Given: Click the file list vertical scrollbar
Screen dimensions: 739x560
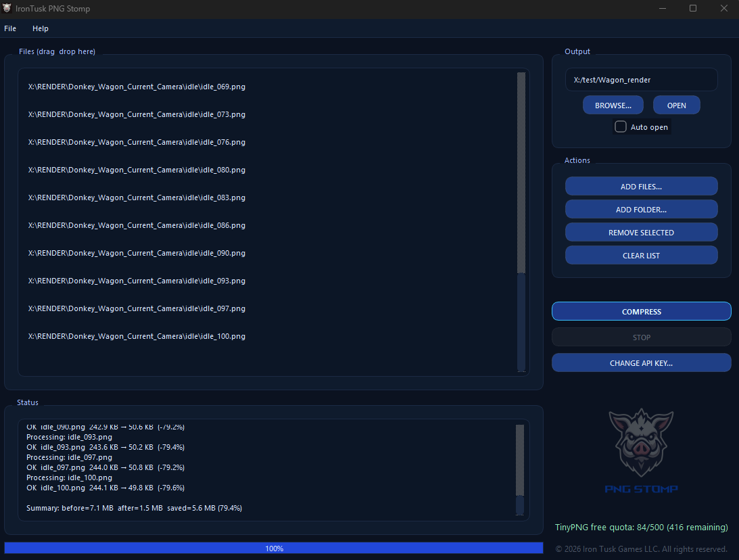Looking at the screenshot, I should [x=521, y=222].
